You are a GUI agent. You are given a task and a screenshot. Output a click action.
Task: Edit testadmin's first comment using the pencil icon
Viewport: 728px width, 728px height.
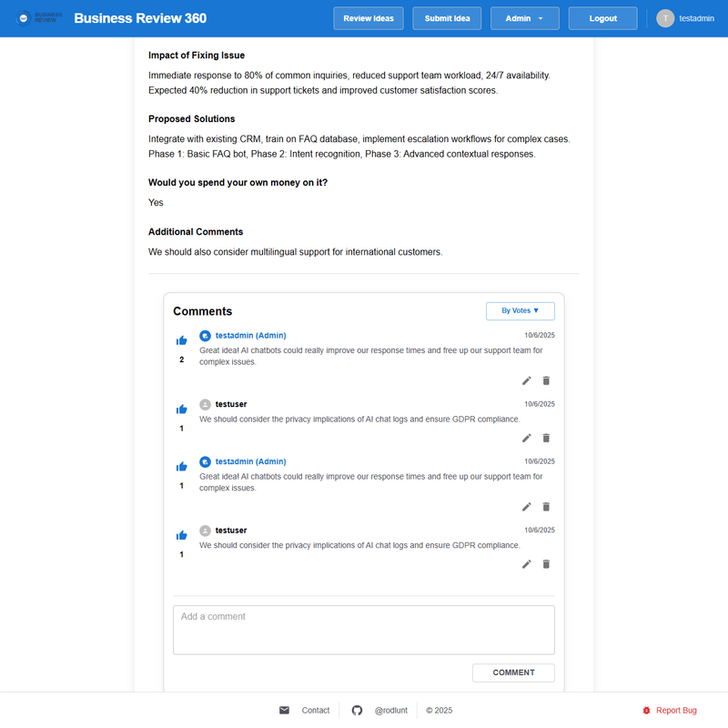coord(526,380)
